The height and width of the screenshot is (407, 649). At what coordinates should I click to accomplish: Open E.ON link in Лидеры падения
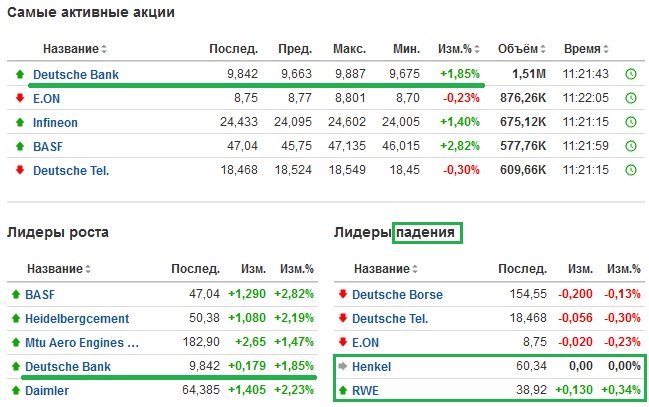365,342
